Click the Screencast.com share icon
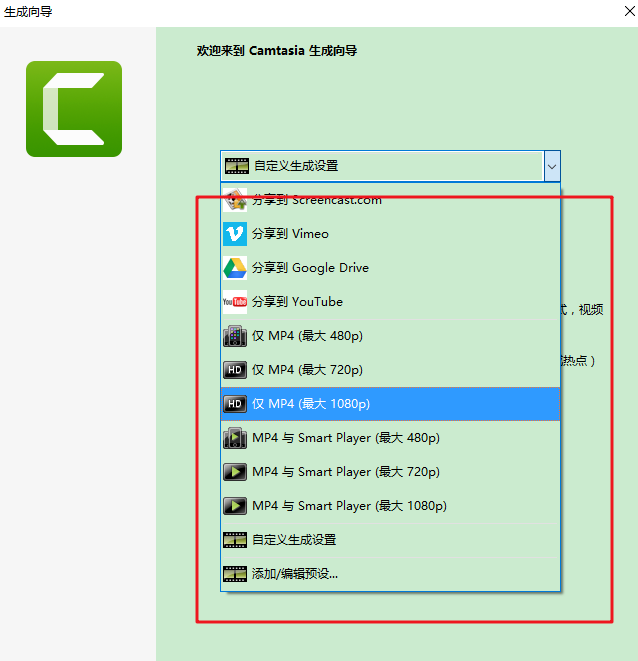Image resolution: width=638 pixels, height=661 pixels. pyautogui.click(x=235, y=200)
